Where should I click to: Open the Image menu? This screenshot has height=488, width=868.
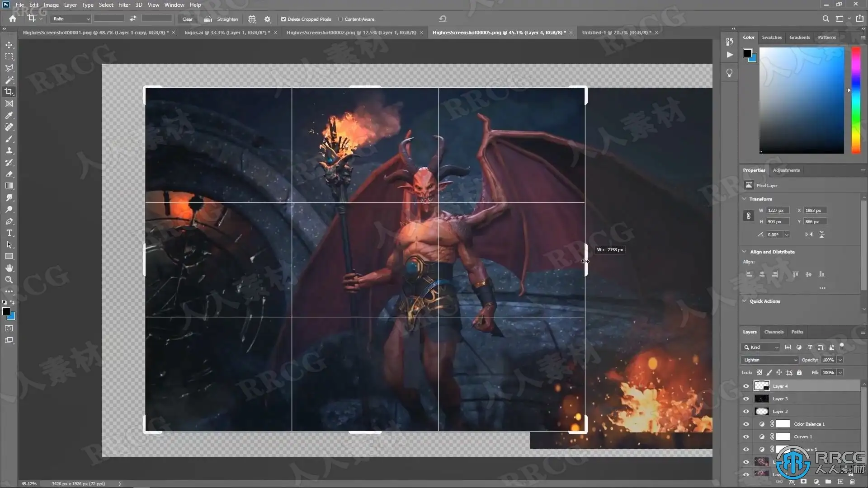tap(51, 5)
